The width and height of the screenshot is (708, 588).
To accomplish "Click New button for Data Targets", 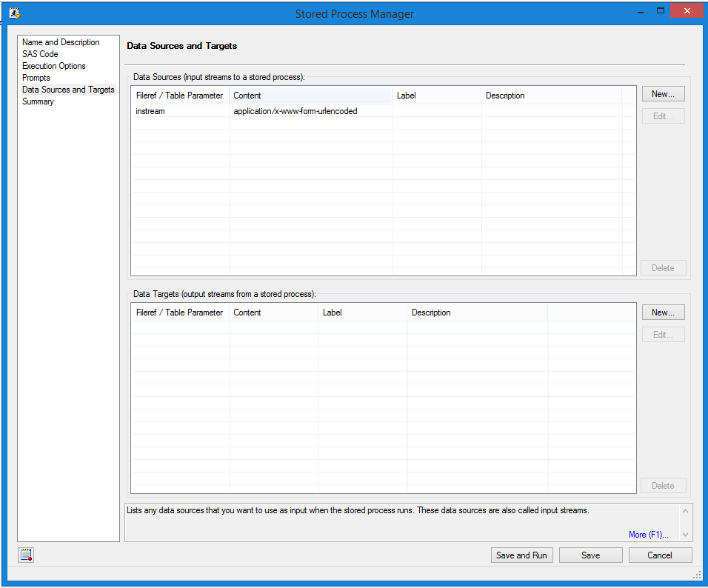I will 663,313.
